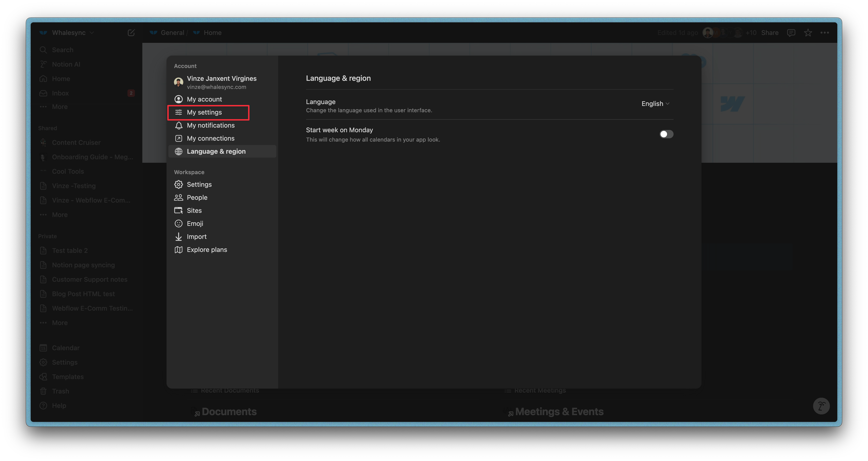Open the People workspace settings
The width and height of the screenshot is (868, 461).
coord(197,198)
